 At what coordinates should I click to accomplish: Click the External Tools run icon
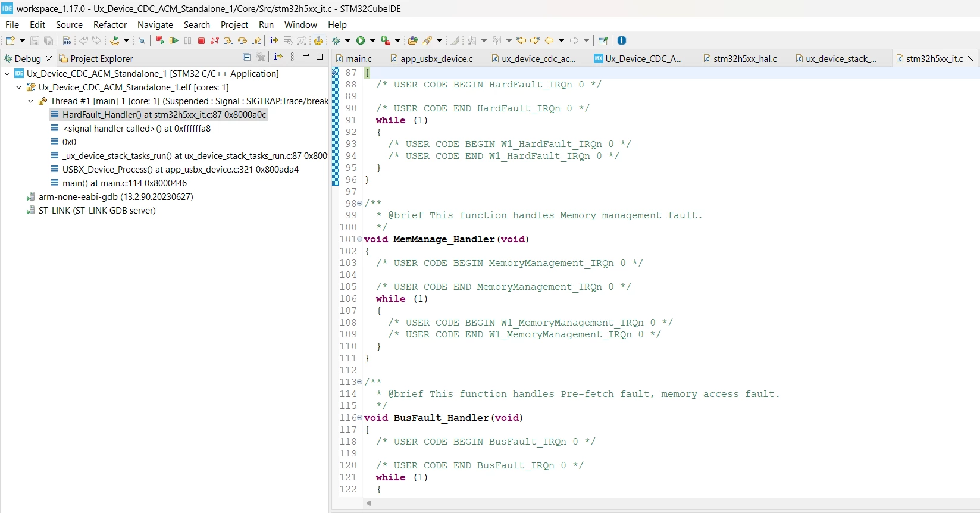[386, 40]
